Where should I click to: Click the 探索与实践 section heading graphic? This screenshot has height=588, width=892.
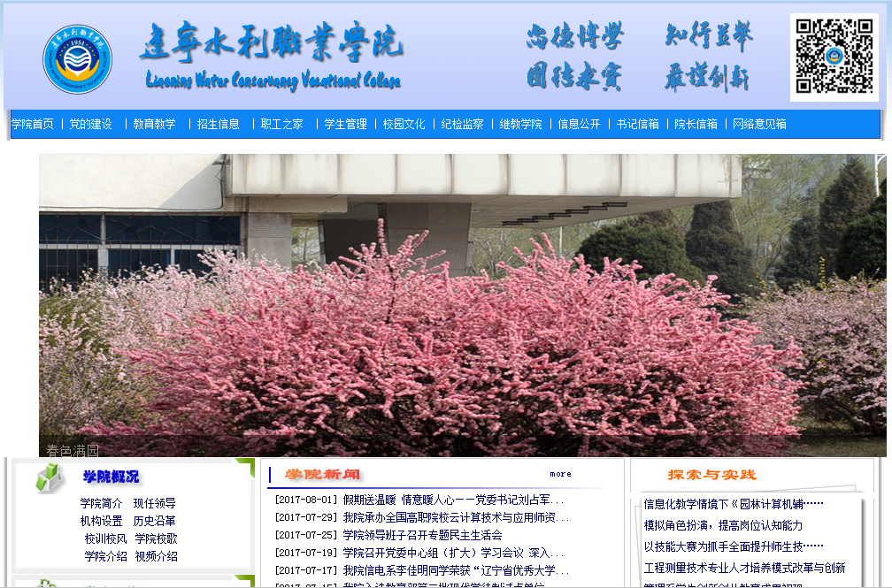coord(711,475)
